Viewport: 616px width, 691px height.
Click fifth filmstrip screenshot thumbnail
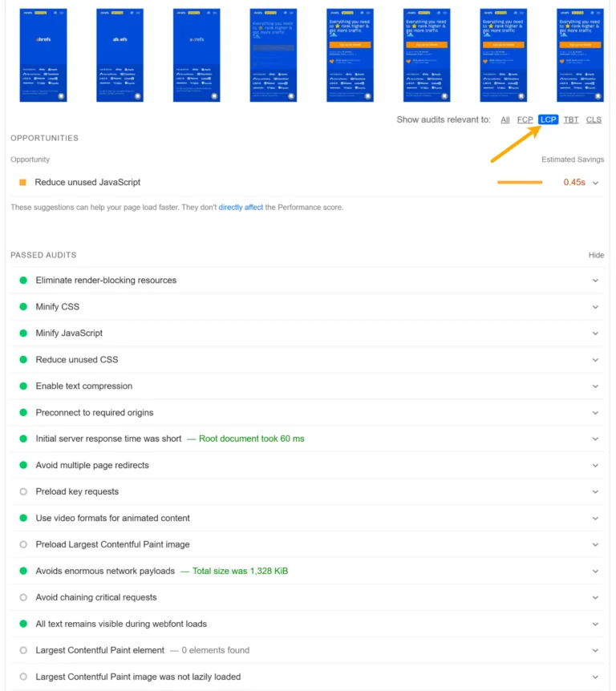(x=351, y=55)
